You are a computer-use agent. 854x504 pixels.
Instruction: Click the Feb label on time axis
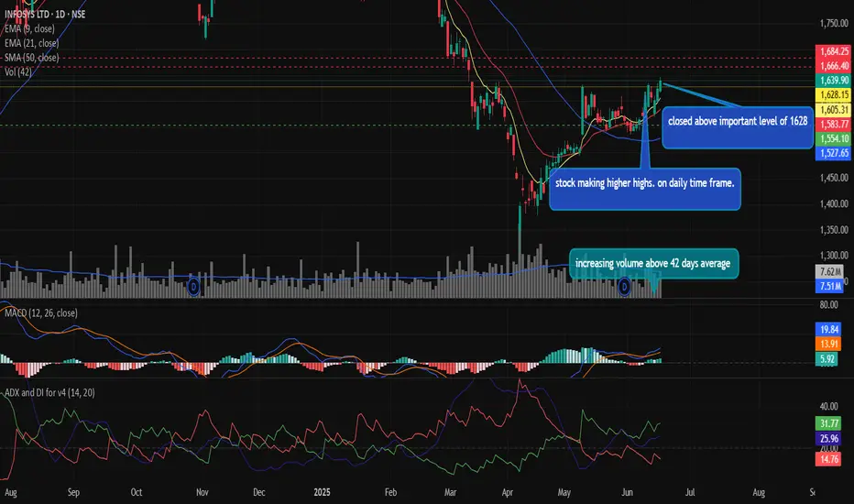click(x=390, y=492)
